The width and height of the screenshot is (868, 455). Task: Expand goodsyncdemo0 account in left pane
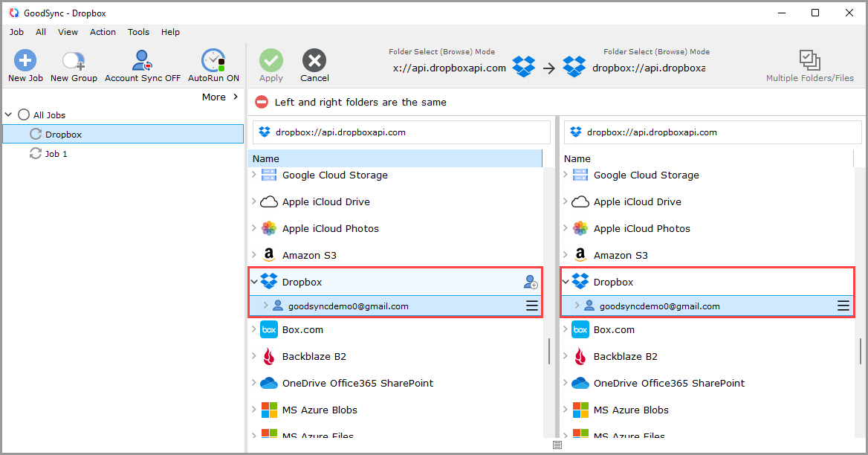click(266, 305)
